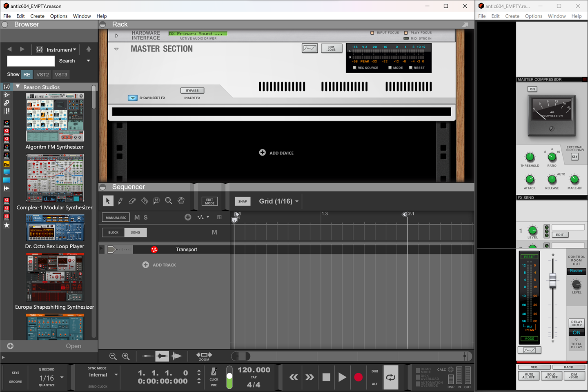This screenshot has width=588, height=392.
Task: Toggle the RE filter in browser
Action: pos(27,74)
